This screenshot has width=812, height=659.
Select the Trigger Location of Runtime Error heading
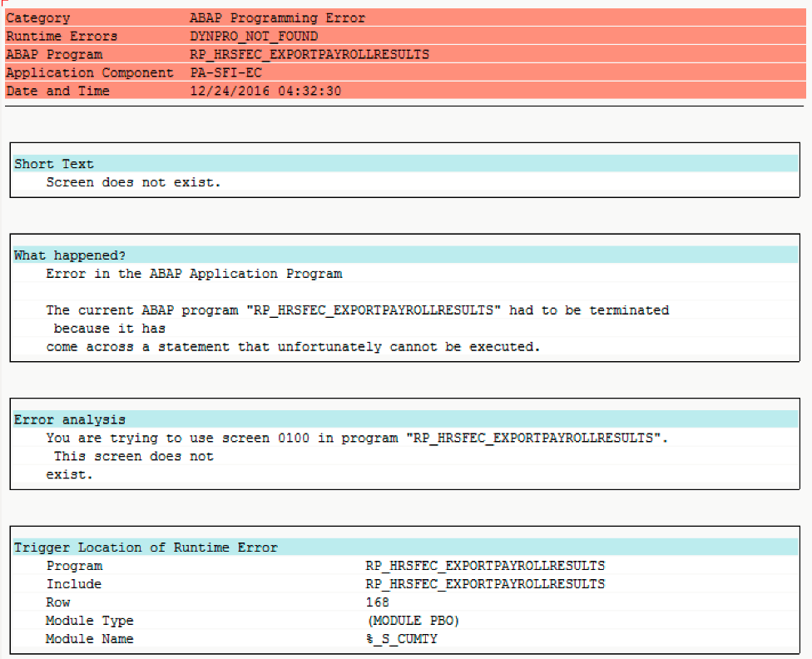[x=146, y=548]
